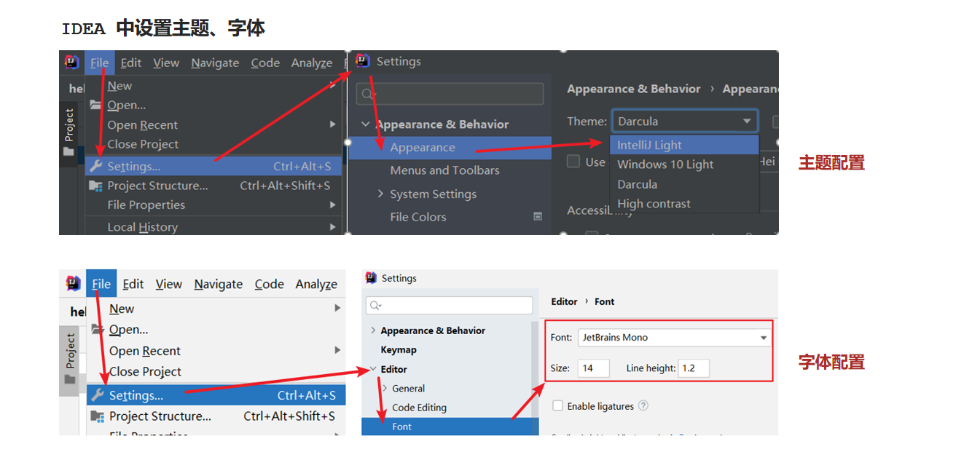The image size is (980, 460).
Task: Open the Theme dropdown showing Darcula
Action: 684,122
